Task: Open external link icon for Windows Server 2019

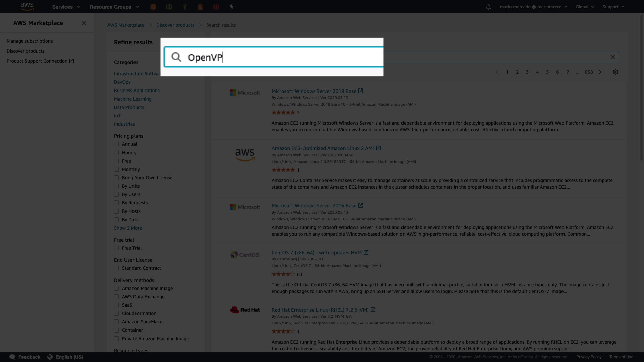Action: click(361, 91)
